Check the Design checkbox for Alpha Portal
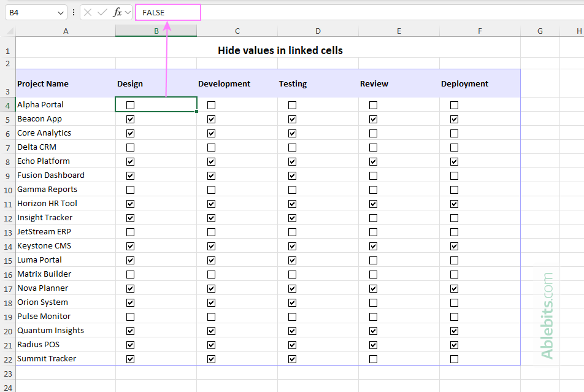 point(130,105)
